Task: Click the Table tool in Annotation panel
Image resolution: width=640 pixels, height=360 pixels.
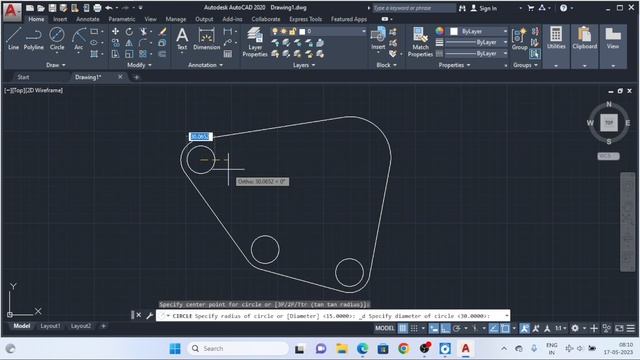Action: click(x=228, y=53)
